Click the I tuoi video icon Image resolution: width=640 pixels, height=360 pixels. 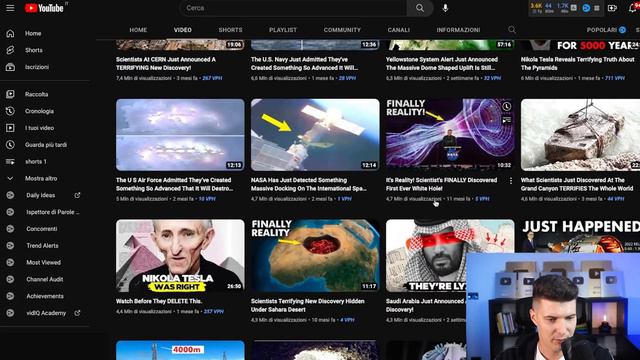tap(10, 128)
